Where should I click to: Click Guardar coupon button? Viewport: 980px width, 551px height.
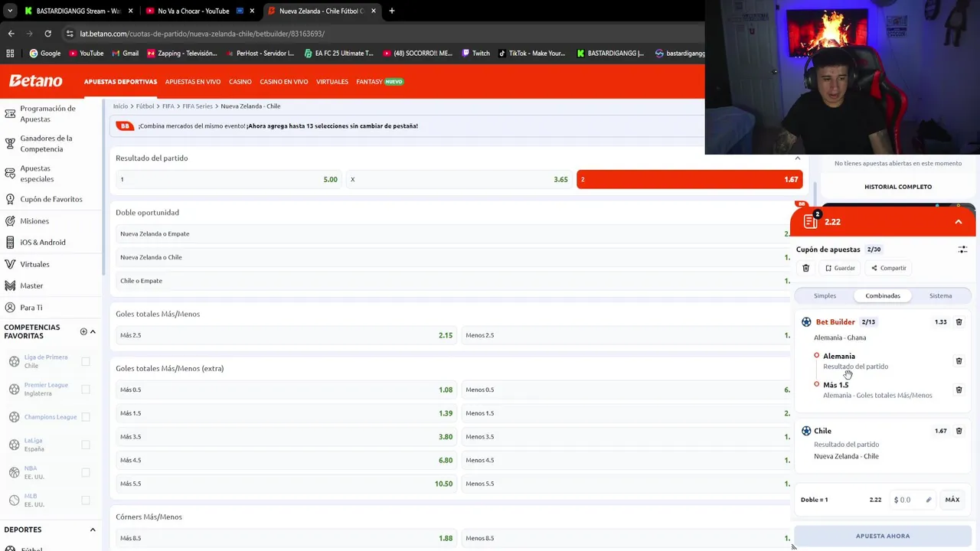click(x=840, y=268)
